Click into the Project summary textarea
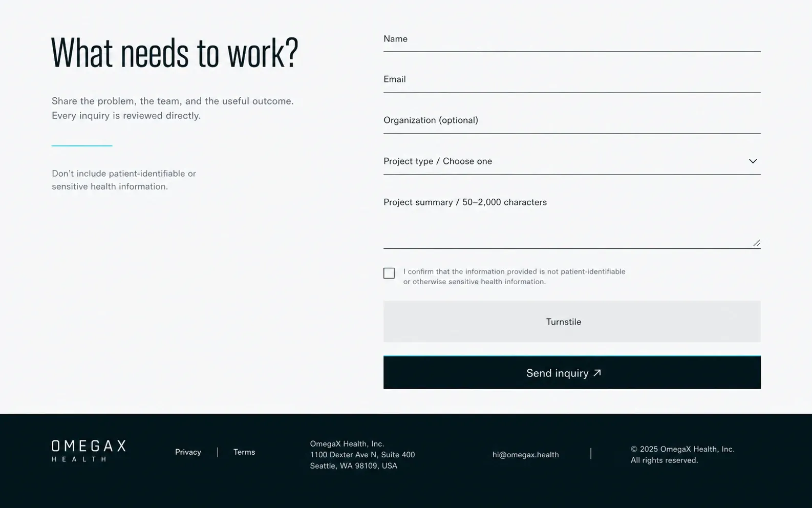 [x=572, y=220]
